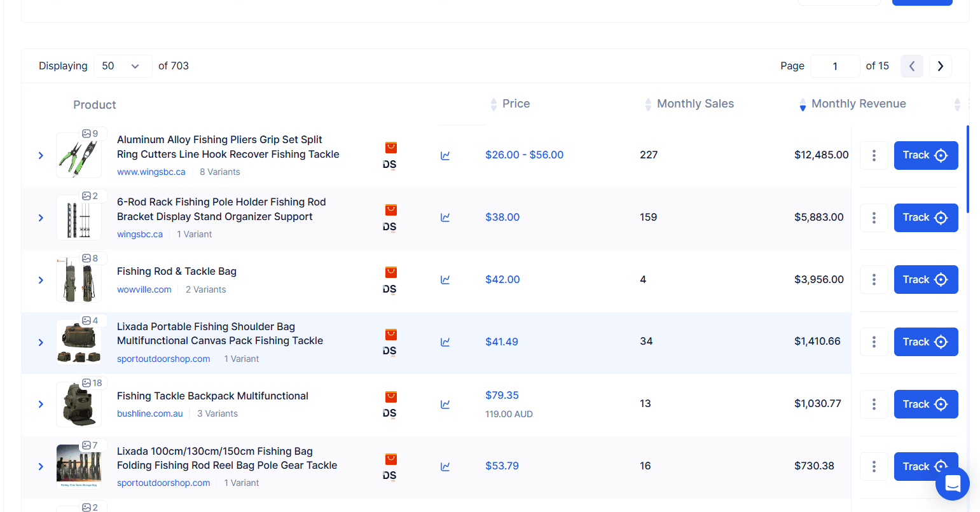
Task: Sort table by Price column
Action: pyautogui.click(x=510, y=104)
